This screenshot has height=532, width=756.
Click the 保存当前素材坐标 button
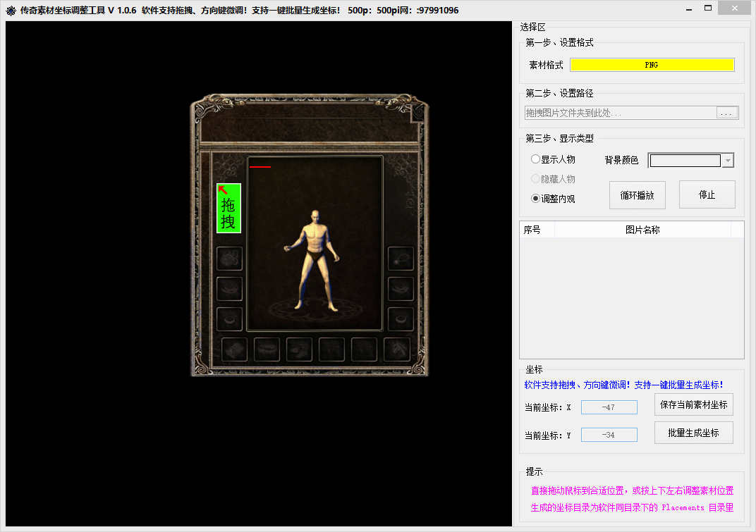tap(693, 404)
